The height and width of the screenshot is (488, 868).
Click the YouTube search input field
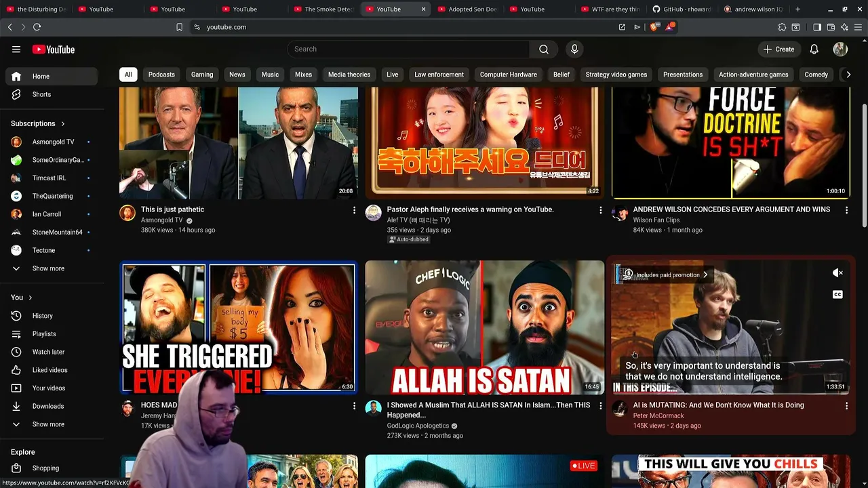[x=408, y=49]
